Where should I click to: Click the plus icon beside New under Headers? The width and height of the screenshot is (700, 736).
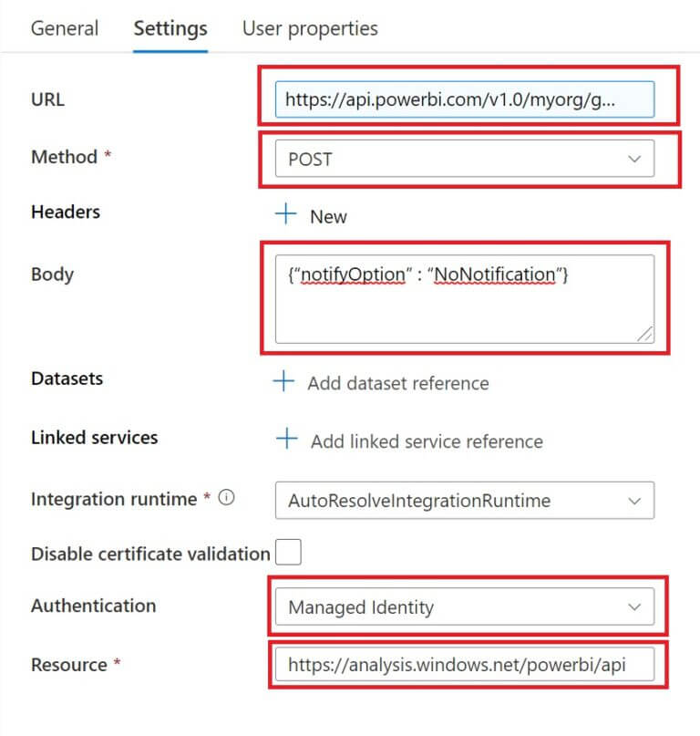point(286,214)
